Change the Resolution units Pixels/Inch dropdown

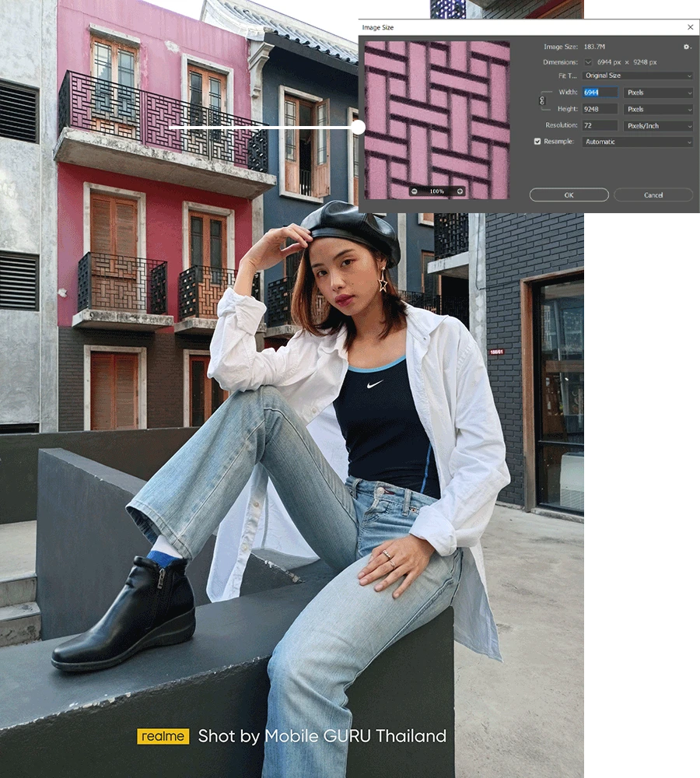[658, 126]
